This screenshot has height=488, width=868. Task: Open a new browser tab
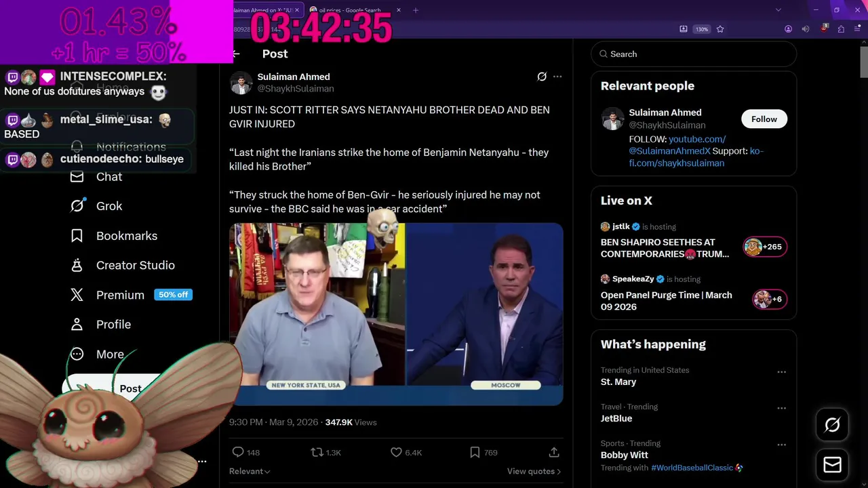416,10
